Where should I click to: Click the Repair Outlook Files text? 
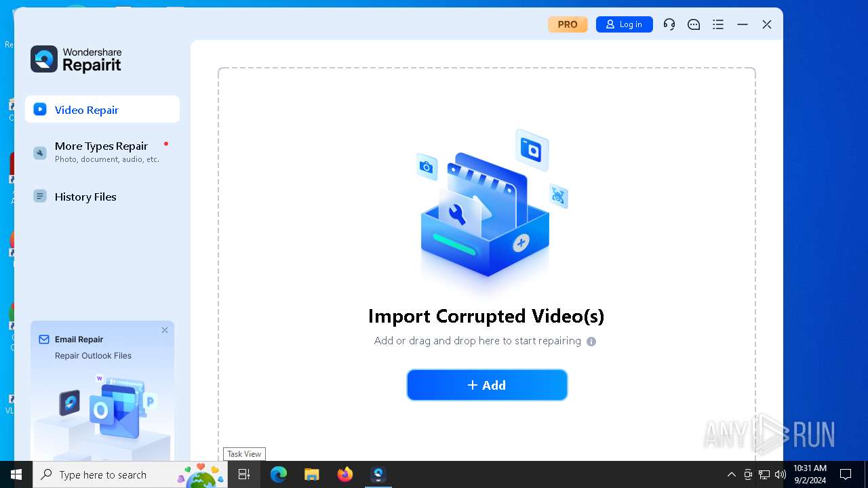click(93, 356)
